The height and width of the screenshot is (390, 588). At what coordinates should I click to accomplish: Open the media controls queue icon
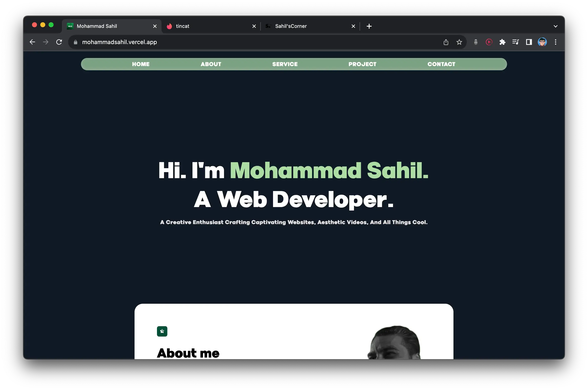click(x=516, y=42)
